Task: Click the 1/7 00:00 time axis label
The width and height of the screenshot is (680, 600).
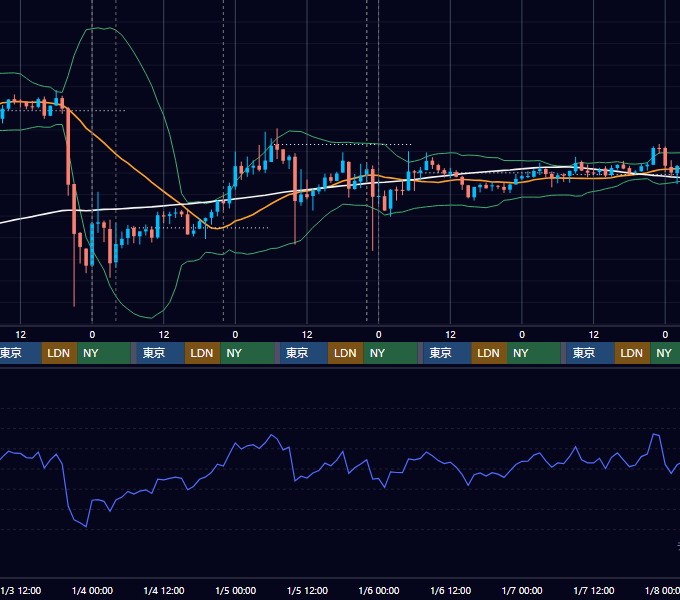Action: [x=522, y=590]
